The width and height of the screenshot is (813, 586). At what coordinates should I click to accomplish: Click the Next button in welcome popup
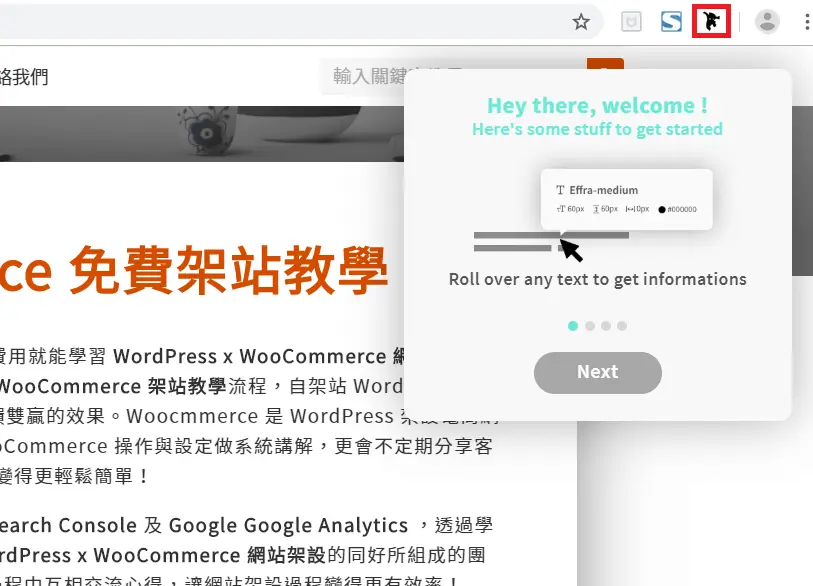click(598, 372)
